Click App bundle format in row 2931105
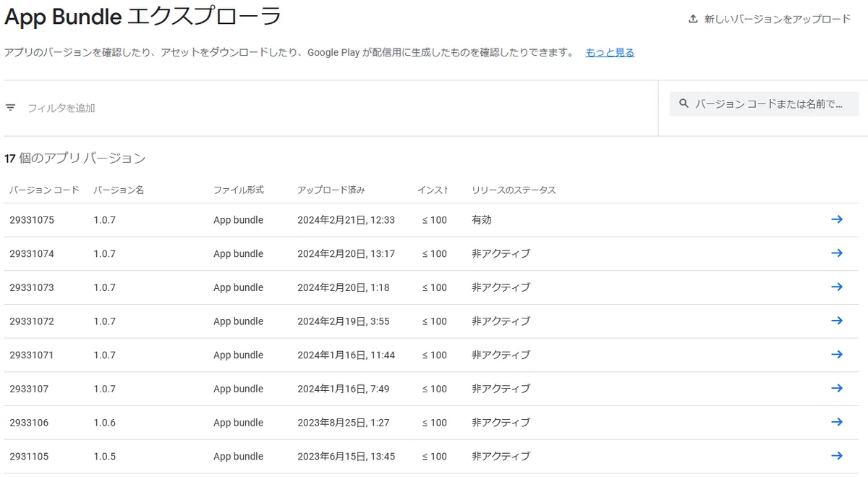The height and width of the screenshot is (477, 868). click(238, 457)
